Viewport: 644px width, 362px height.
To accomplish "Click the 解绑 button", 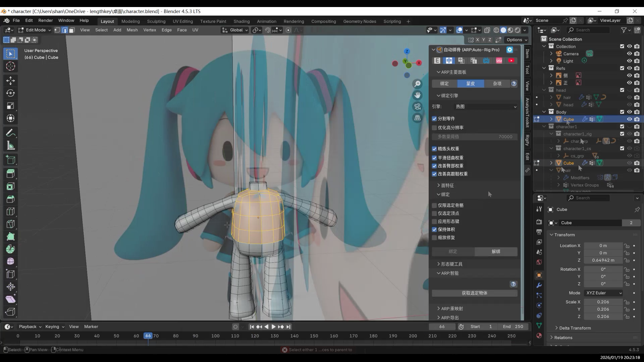I will [496, 251].
